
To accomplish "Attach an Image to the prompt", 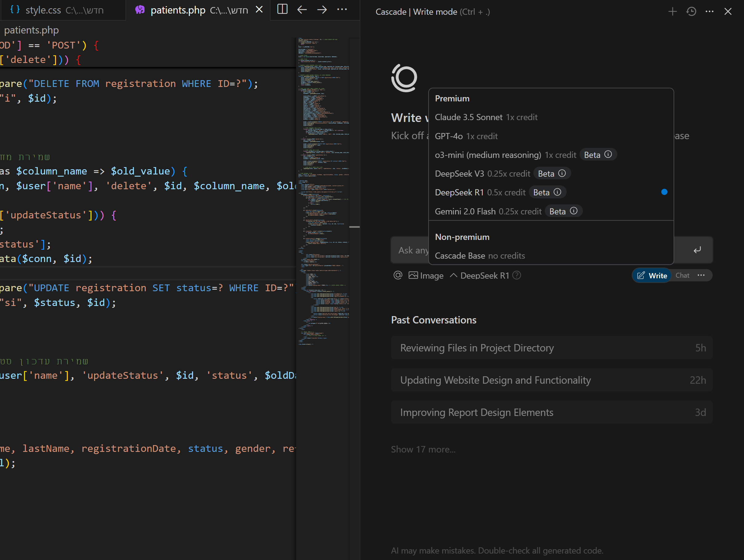I will [x=426, y=276].
